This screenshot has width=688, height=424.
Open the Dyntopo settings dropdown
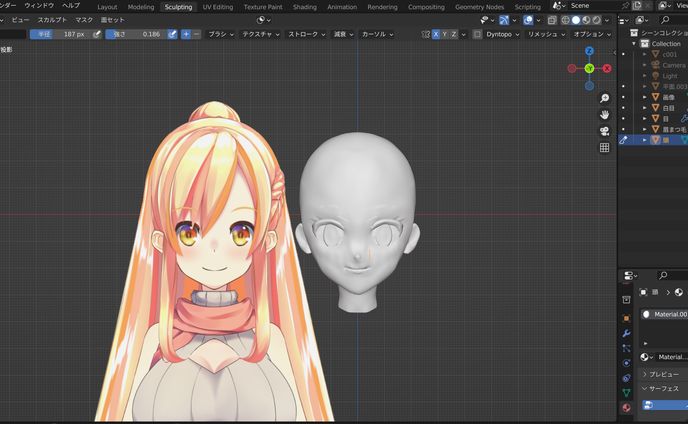502,34
